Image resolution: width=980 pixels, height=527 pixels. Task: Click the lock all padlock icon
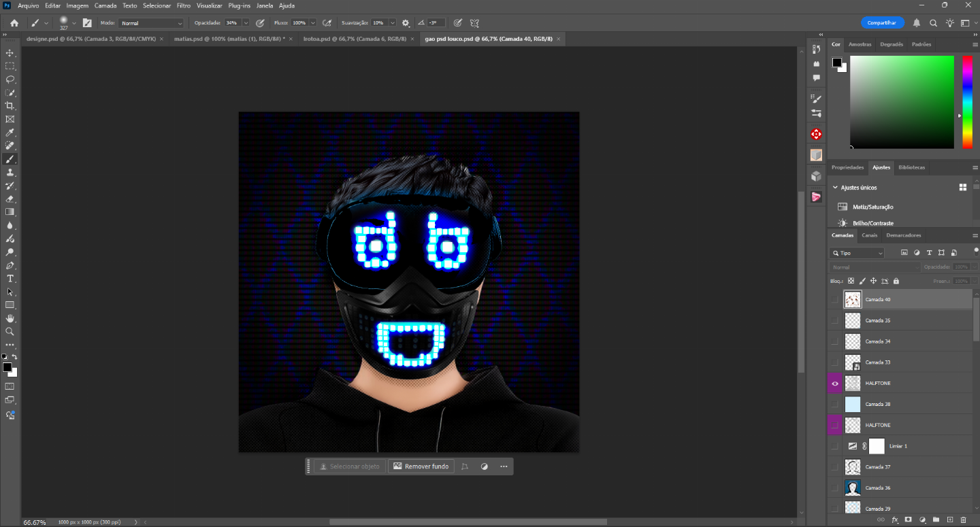(x=896, y=281)
